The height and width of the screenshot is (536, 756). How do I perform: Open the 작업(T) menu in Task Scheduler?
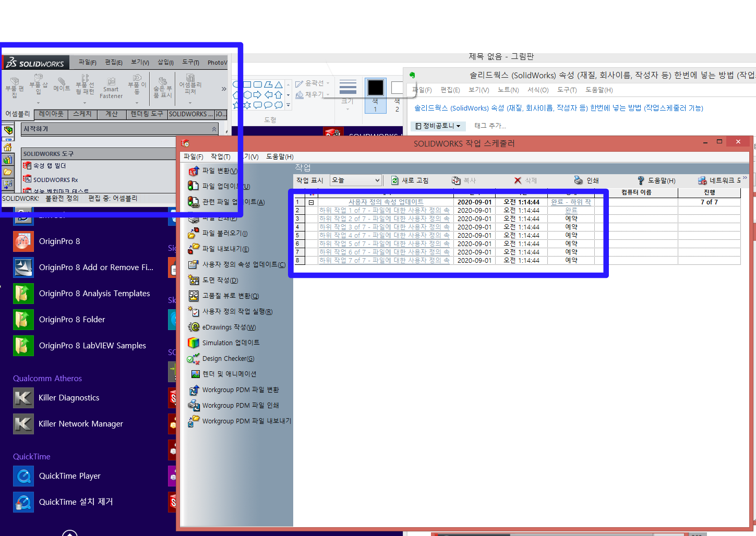click(x=221, y=156)
